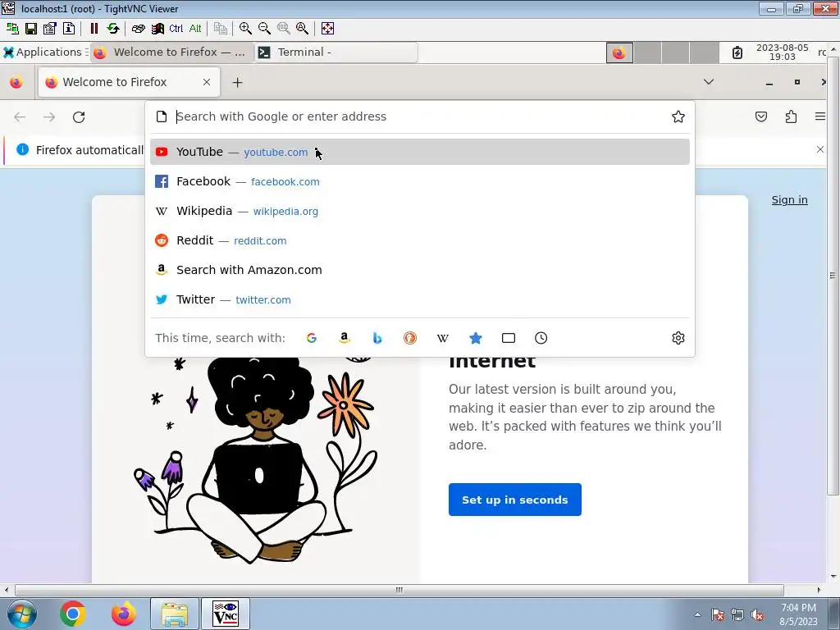Image resolution: width=840 pixels, height=630 pixels.
Task: Search with Amazon one-off icon
Action: tap(345, 338)
